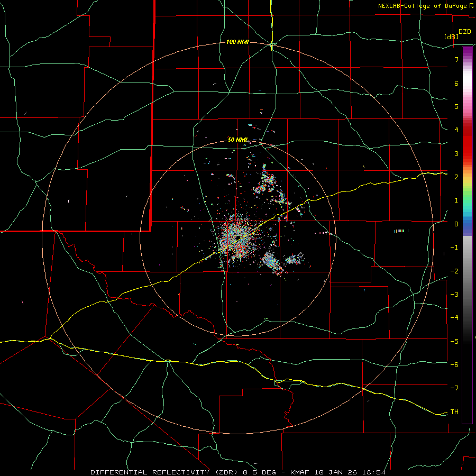The image size is (476, 476).
Task: Click the 2 value on the color scale
Action: tap(456, 177)
